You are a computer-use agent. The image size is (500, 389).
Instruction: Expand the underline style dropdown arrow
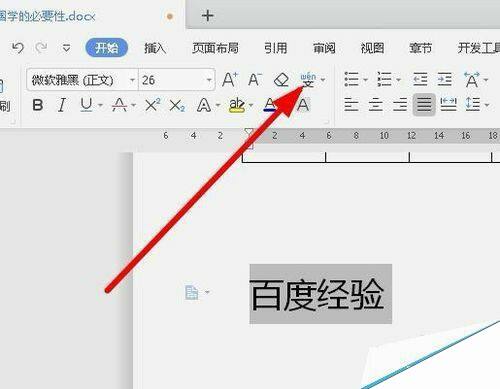100,106
